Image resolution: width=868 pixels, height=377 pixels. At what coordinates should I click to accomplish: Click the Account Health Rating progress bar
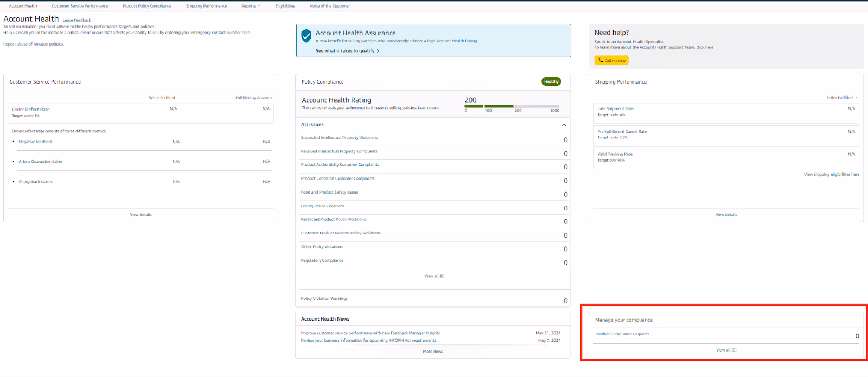(x=512, y=106)
